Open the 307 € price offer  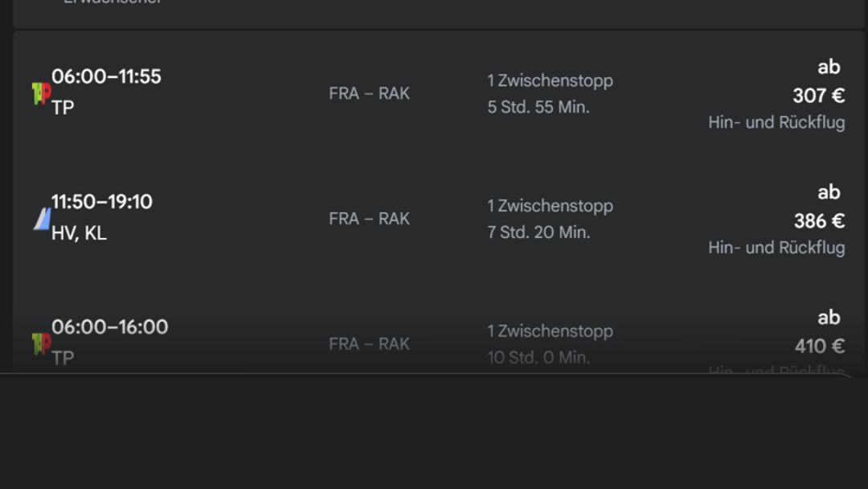[819, 96]
